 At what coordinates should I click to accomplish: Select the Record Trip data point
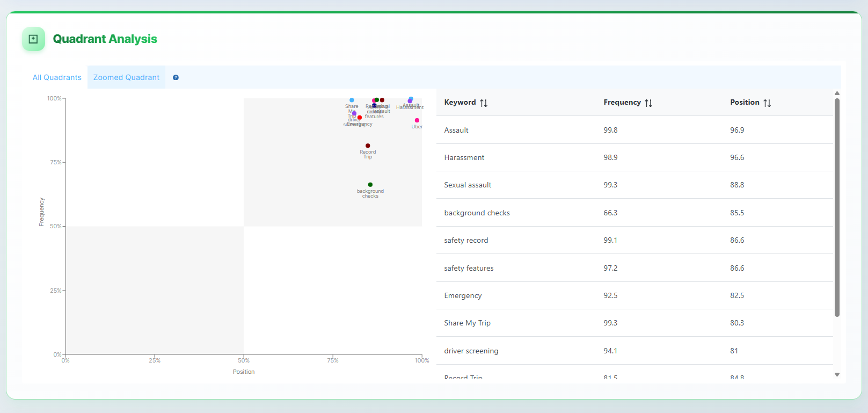pos(368,146)
